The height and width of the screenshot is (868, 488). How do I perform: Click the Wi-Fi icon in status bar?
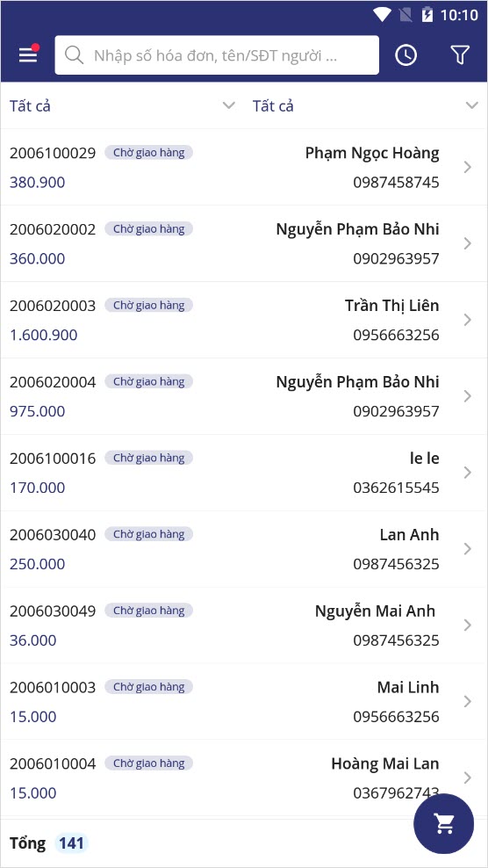(381, 14)
